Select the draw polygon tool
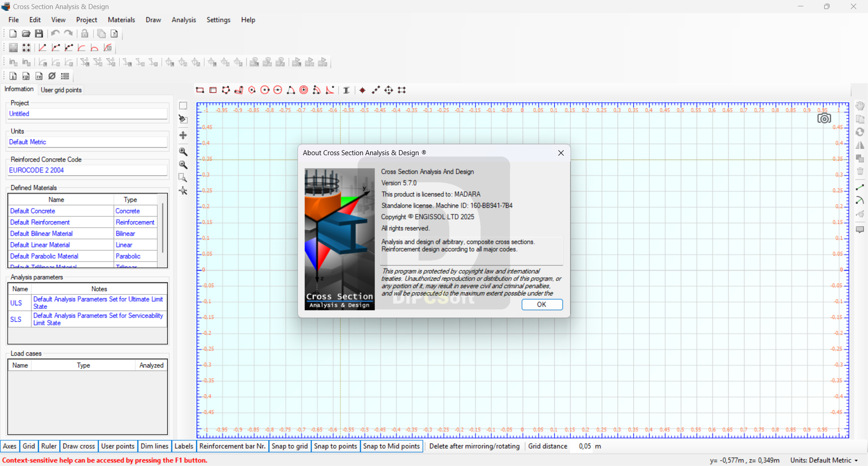Viewport: 868px width, 466px height. coord(226,90)
